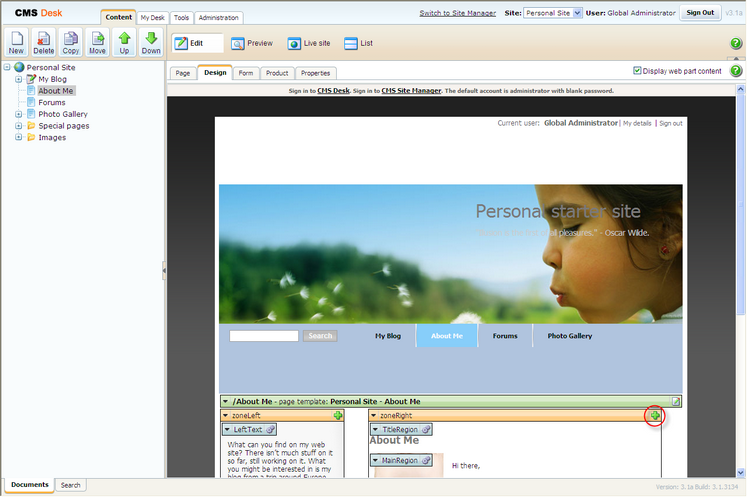
Task: Click Sign Out button
Action: click(700, 13)
